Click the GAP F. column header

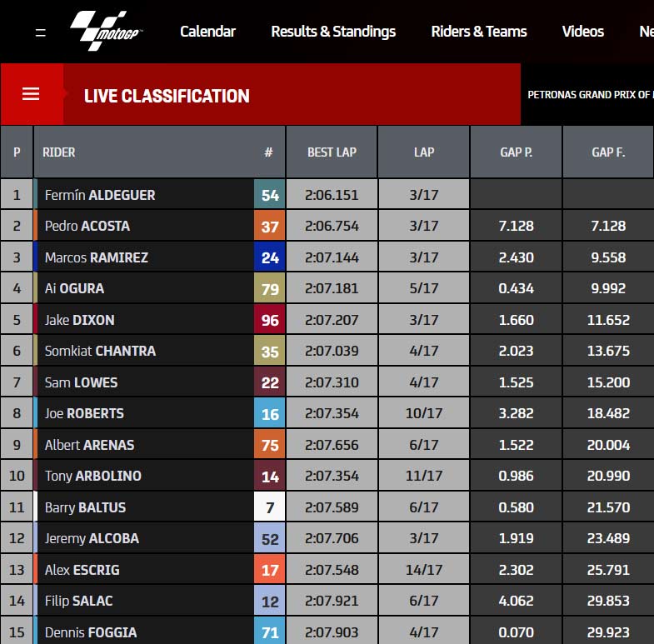pyautogui.click(x=608, y=152)
